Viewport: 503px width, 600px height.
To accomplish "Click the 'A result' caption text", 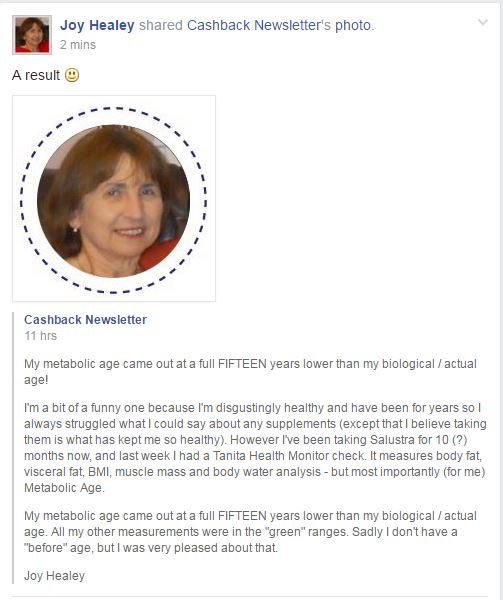I will [36, 75].
